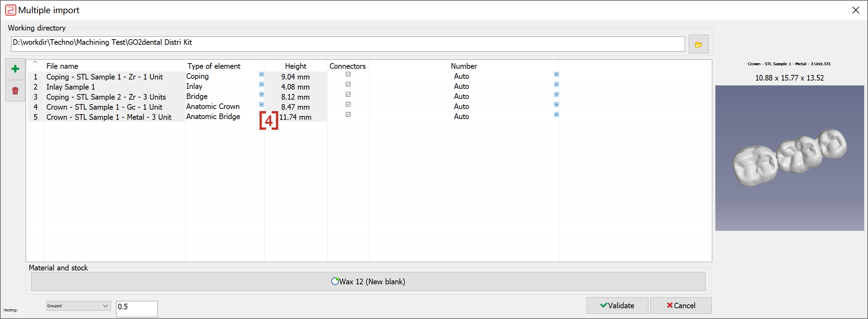868x319 pixels.
Task: Select row Coping - STL Sample 2 - Zr - 3 Units
Action: (106, 97)
